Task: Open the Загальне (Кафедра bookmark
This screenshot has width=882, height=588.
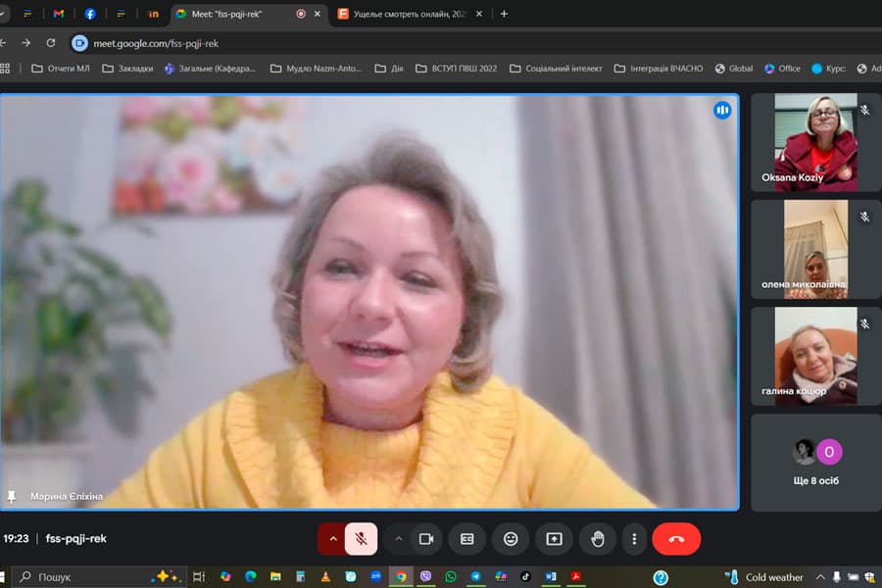Action: (211, 69)
